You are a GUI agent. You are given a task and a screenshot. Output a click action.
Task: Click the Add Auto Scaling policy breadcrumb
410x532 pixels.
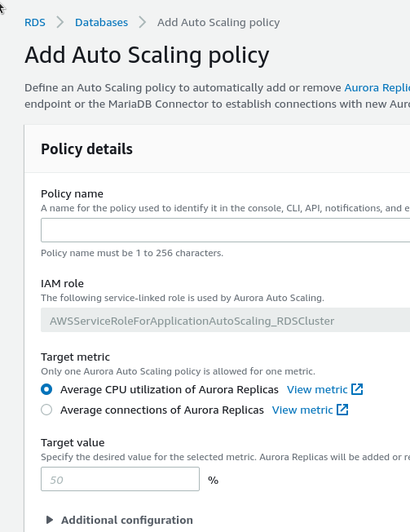[218, 22]
